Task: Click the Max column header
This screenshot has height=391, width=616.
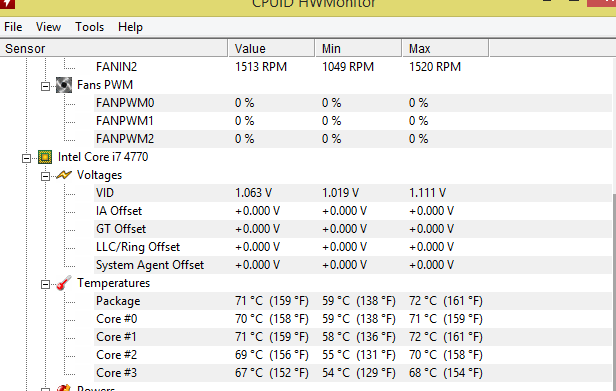Action: [x=446, y=48]
